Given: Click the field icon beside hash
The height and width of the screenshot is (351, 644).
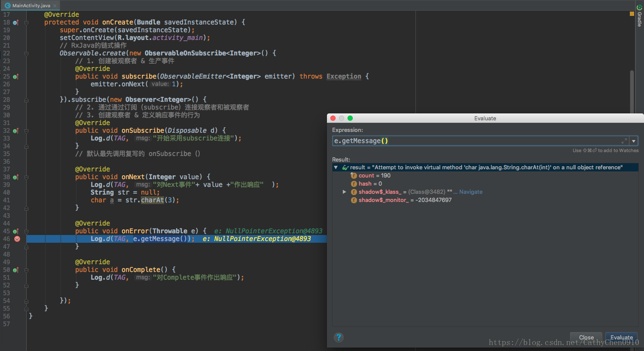Looking at the screenshot, I should click(x=354, y=184).
